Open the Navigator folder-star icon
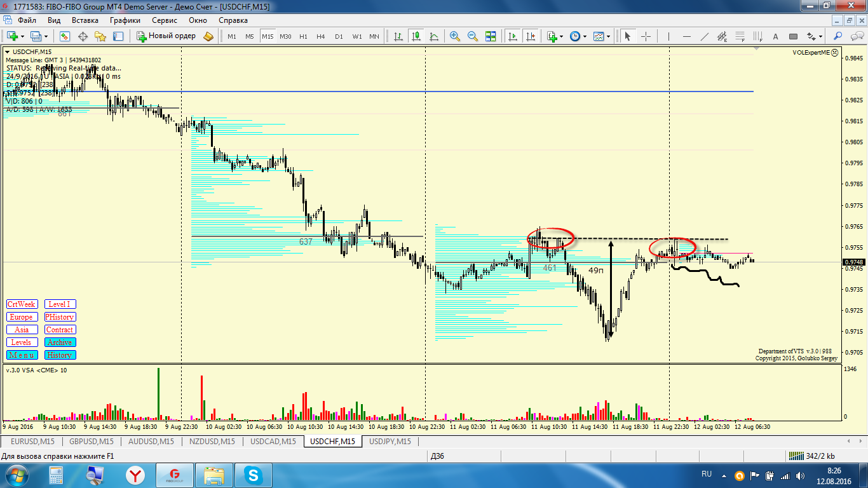868x488 pixels. click(x=100, y=36)
